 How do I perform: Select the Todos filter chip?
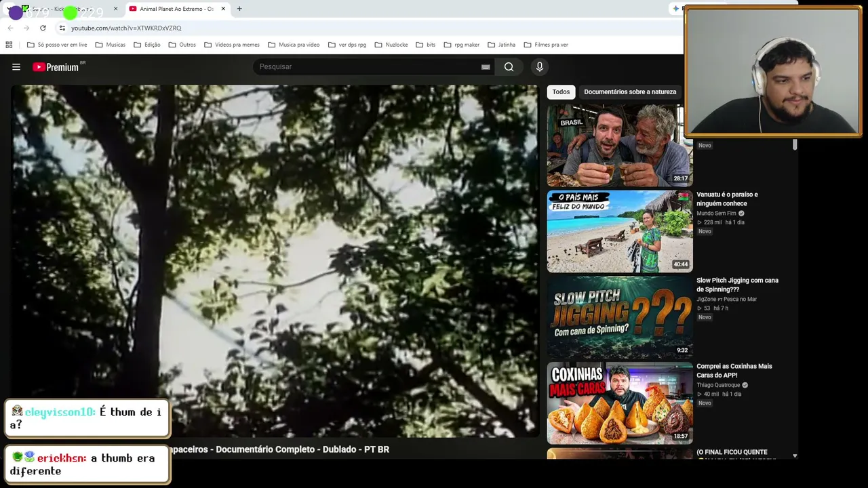tap(561, 92)
